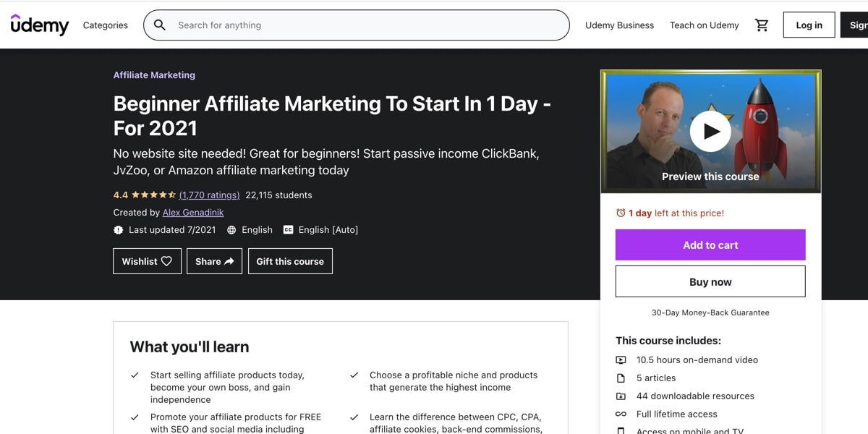Play the course preview video
Image resolution: width=868 pixels, height=434 pixels.
coord(710,132)
